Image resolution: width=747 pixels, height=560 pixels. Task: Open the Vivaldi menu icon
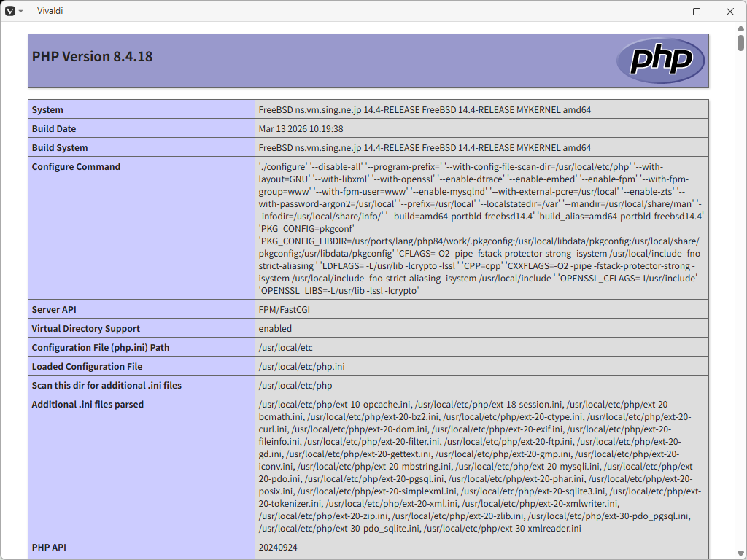tap(10, 11)
